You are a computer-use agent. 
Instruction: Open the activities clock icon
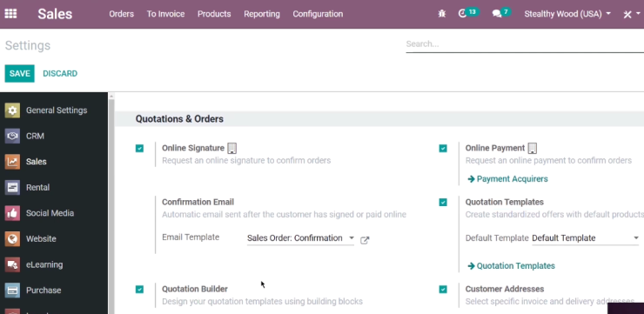462,14
